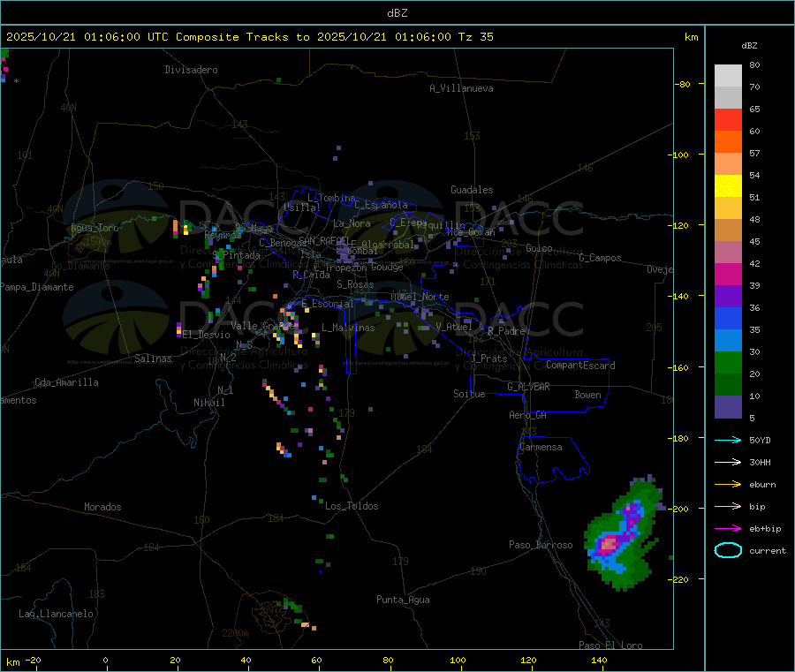Click the 'Aero_GA' map label
Image resolution: width=795 pixels, height=672 pixels.
coord(528,415)
